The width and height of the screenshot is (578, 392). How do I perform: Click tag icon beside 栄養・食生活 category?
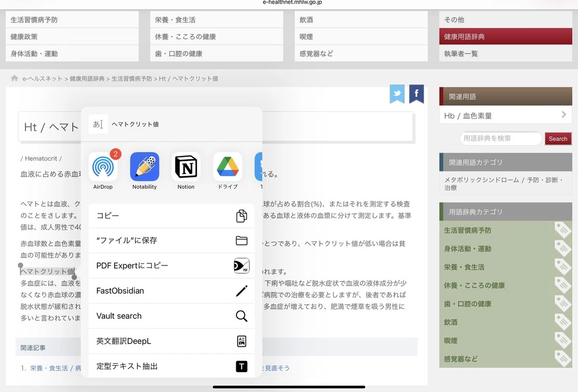click(x=563, y=267)
